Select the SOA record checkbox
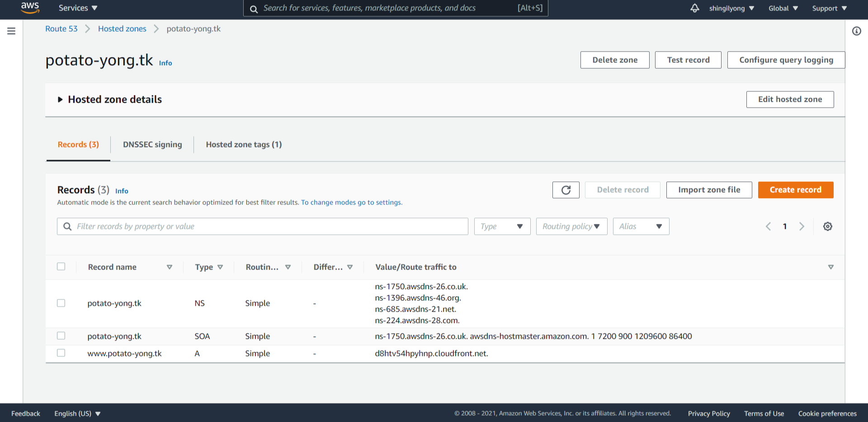Screen dimensions: 868x422 click(x=61, y=336)
